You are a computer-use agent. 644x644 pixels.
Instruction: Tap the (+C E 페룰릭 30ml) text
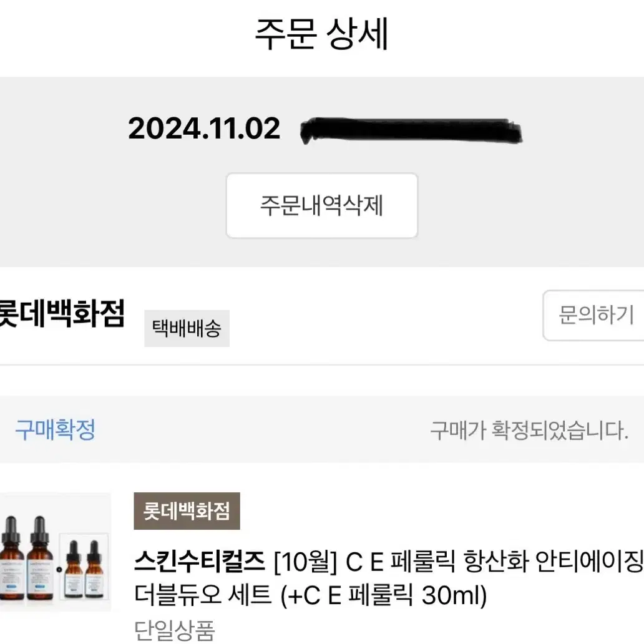point(384,595)
